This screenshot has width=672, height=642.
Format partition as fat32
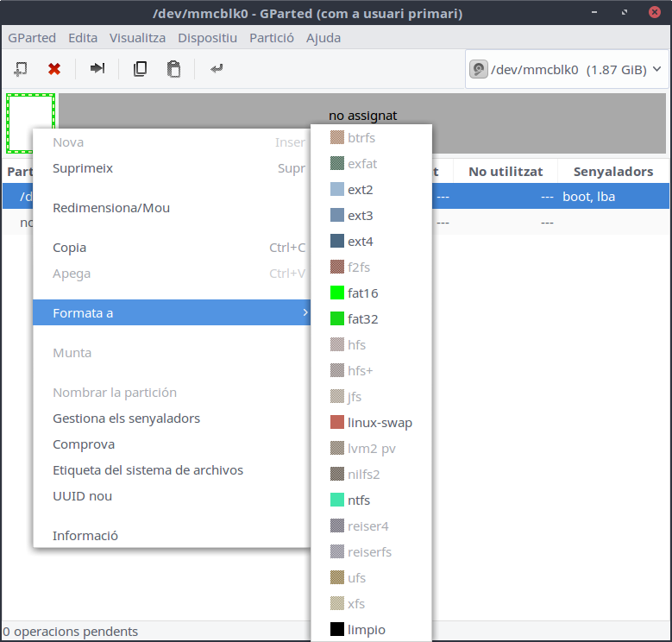click(x=371, y=319)
